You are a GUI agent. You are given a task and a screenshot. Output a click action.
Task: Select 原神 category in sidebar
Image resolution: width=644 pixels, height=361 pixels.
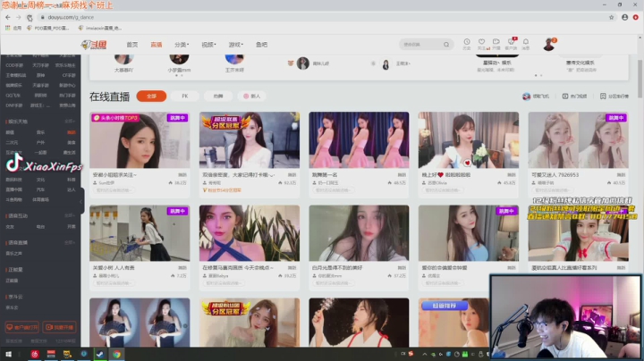40,75
